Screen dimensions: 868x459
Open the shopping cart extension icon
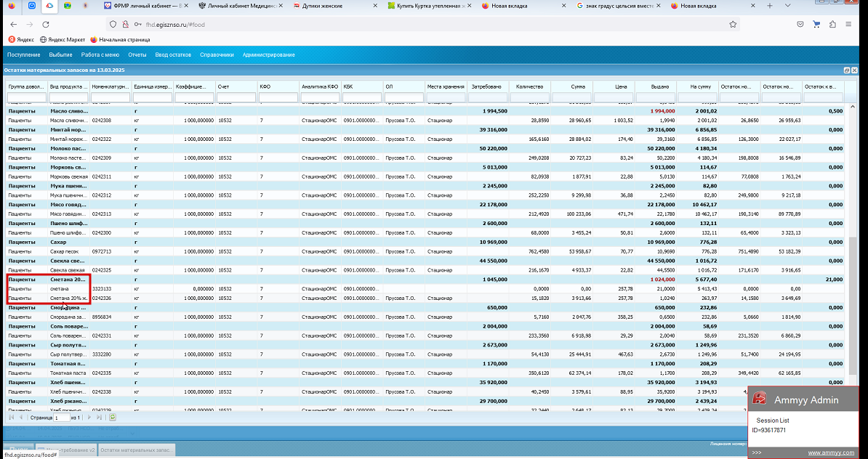816,25
